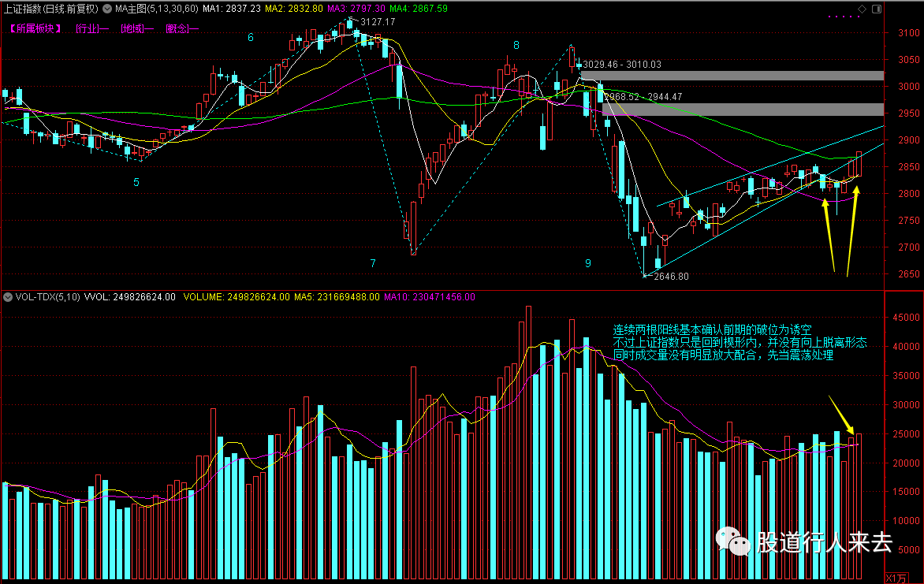
Task: Click the wave label 9
Action: coord(587,263)
